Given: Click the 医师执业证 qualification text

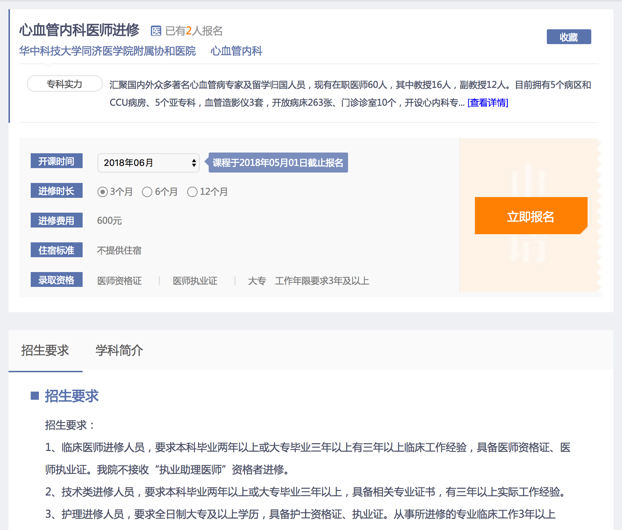Looking at the screenshot, I should pos(194,281).
